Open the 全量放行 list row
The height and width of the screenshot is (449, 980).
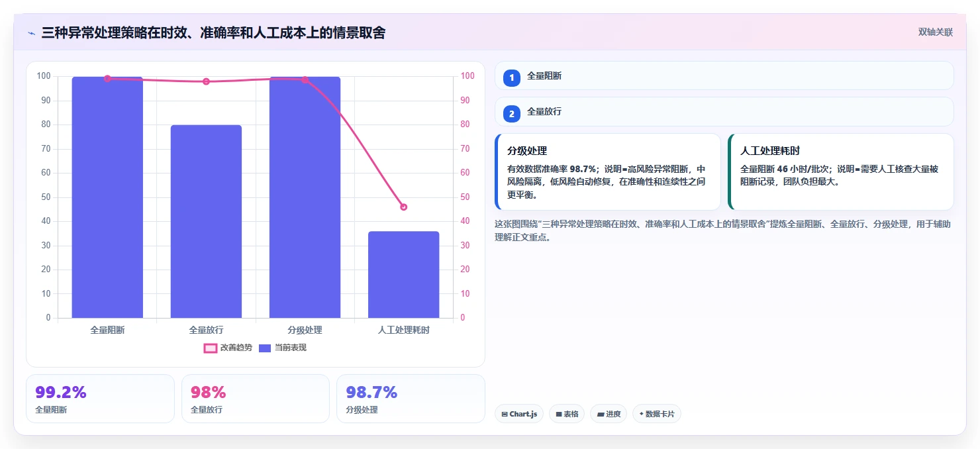pyautogui.click(x=724, y=112)
